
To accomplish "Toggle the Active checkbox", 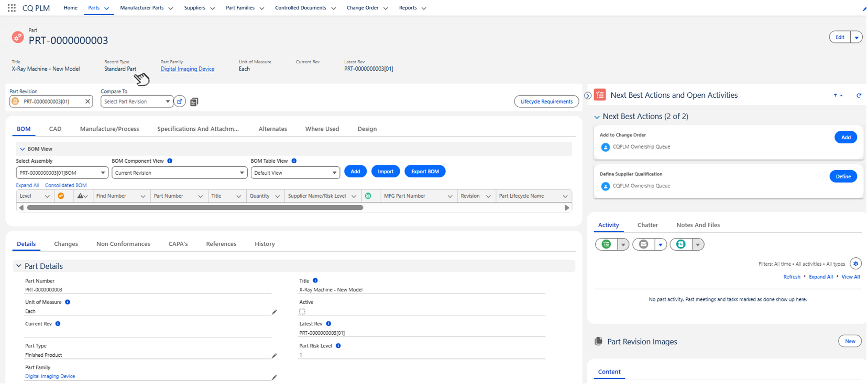I will [302, 312].
